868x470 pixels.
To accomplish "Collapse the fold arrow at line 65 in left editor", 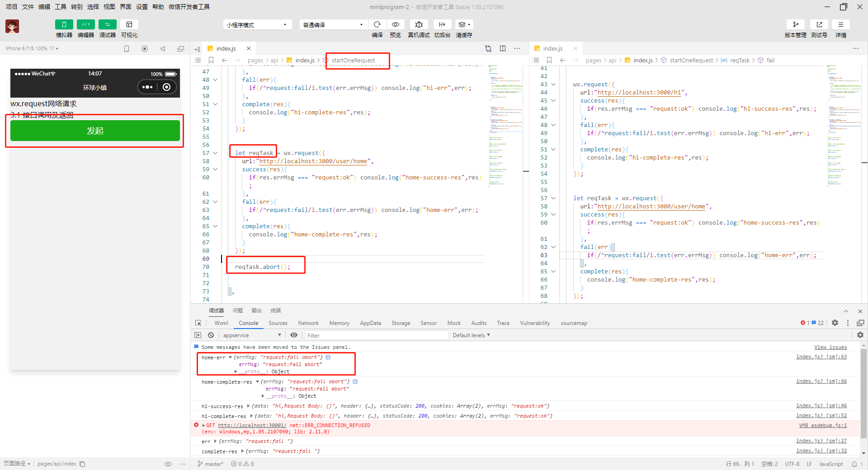I will pos(215,226).
